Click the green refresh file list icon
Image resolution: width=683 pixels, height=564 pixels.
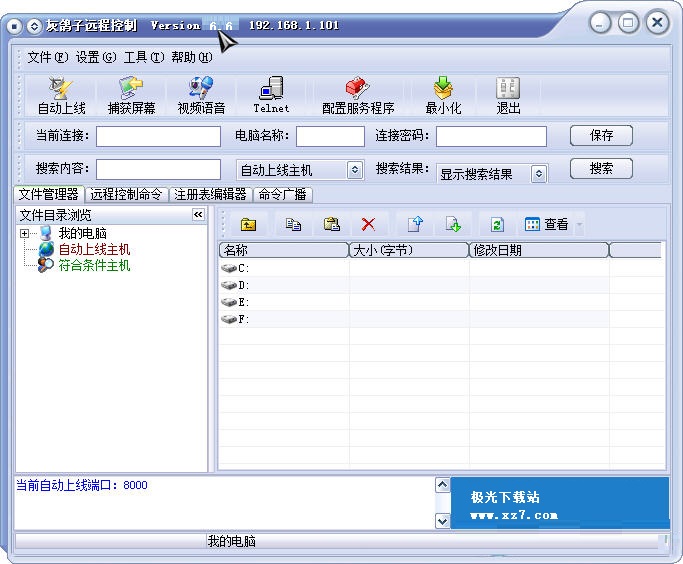tap(497, 225)
